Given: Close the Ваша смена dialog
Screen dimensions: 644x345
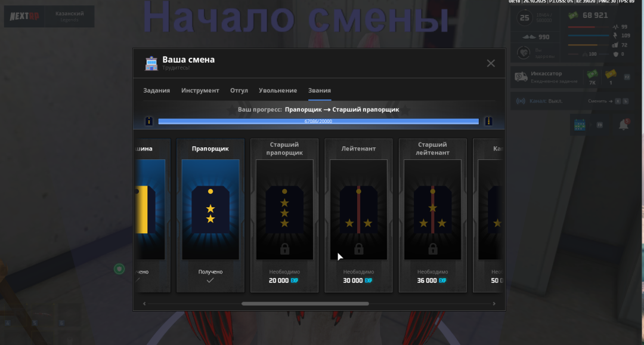Looking at the screenshot, I should click(x=491, y=63).
